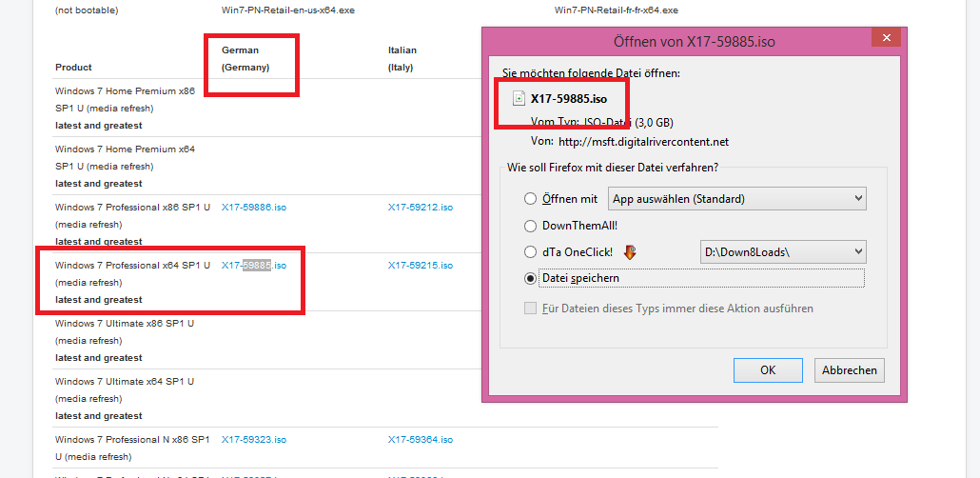Viewport: 980px width, 478px height.
Task: Click 'Wie soll Firefox mit dieser Datei verfahren?' label
Action: (613, 168)
